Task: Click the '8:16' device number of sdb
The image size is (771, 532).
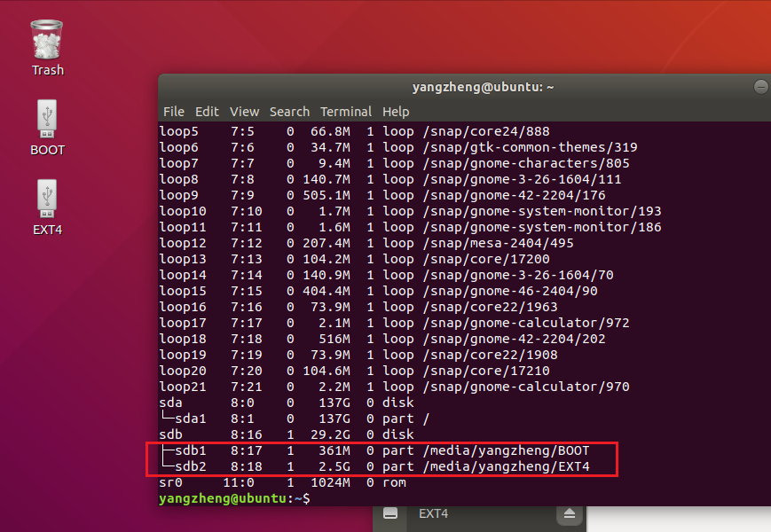Action: pyautogui.click(x=247, y=434)
